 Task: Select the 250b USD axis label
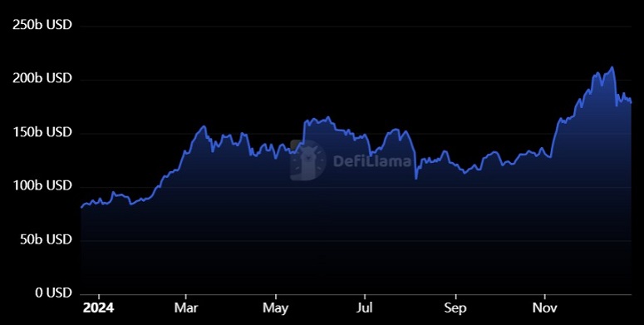pos(42,25)
